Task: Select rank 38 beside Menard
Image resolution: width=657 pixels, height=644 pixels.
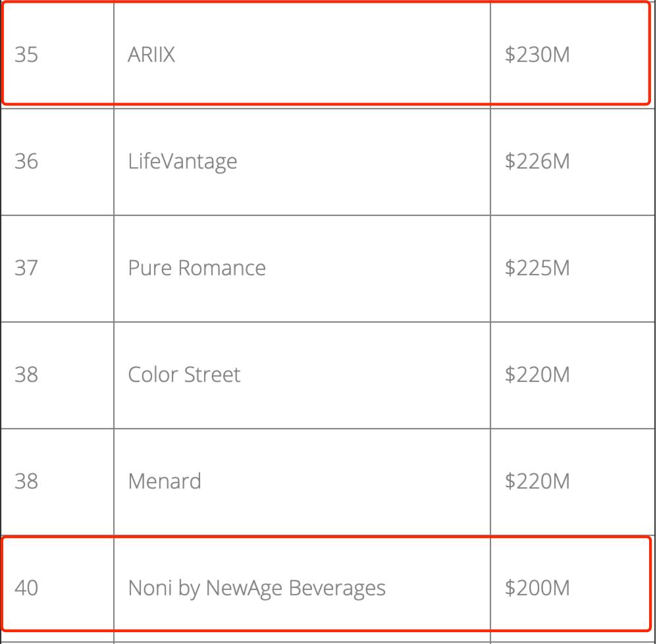Action: pos(26,481)
